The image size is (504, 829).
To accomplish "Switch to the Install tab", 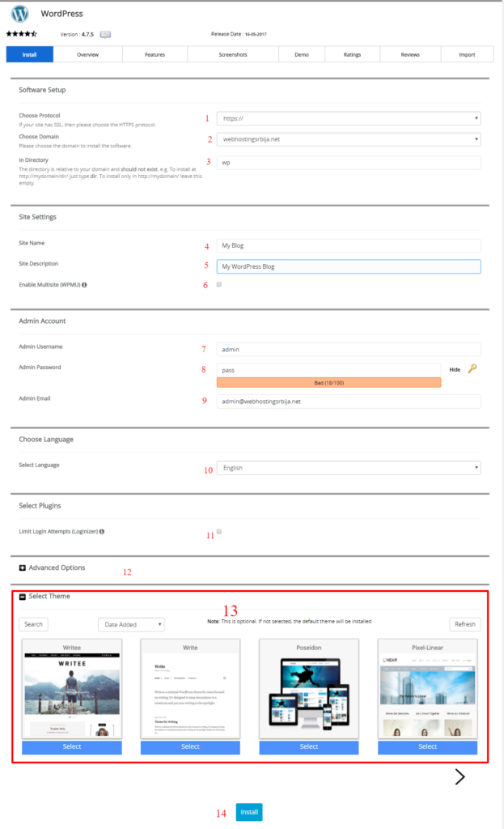I will tap(30, 54).
